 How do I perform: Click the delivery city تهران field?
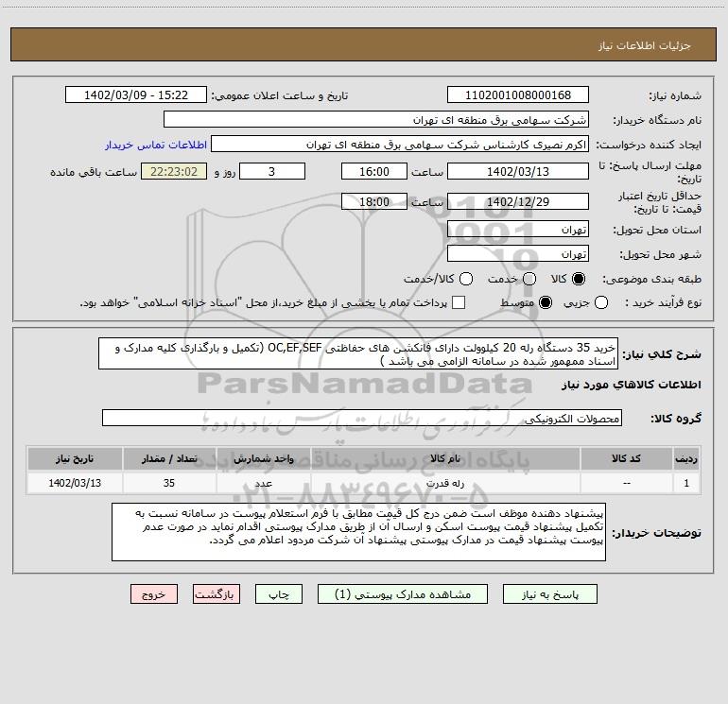518,253
